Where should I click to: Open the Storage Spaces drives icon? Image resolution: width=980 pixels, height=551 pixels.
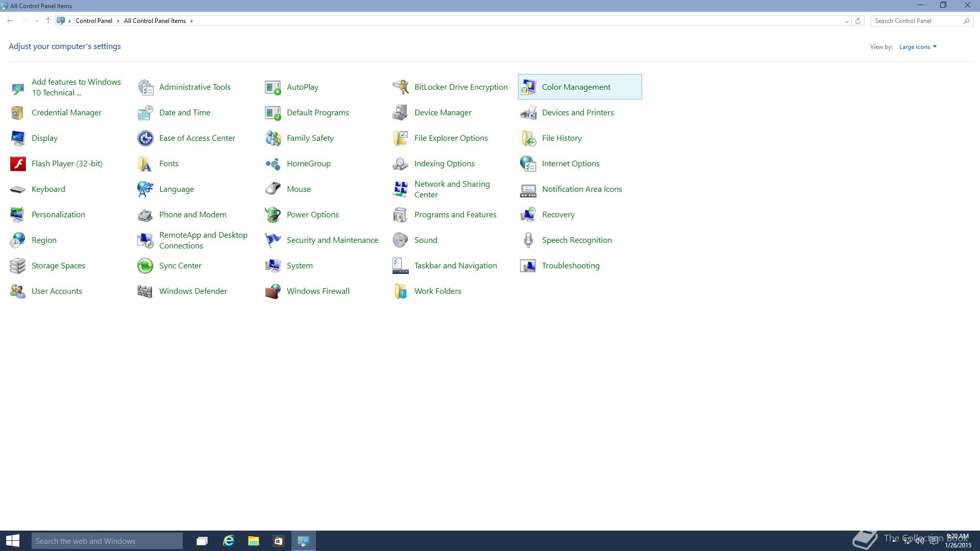[18, 266]
